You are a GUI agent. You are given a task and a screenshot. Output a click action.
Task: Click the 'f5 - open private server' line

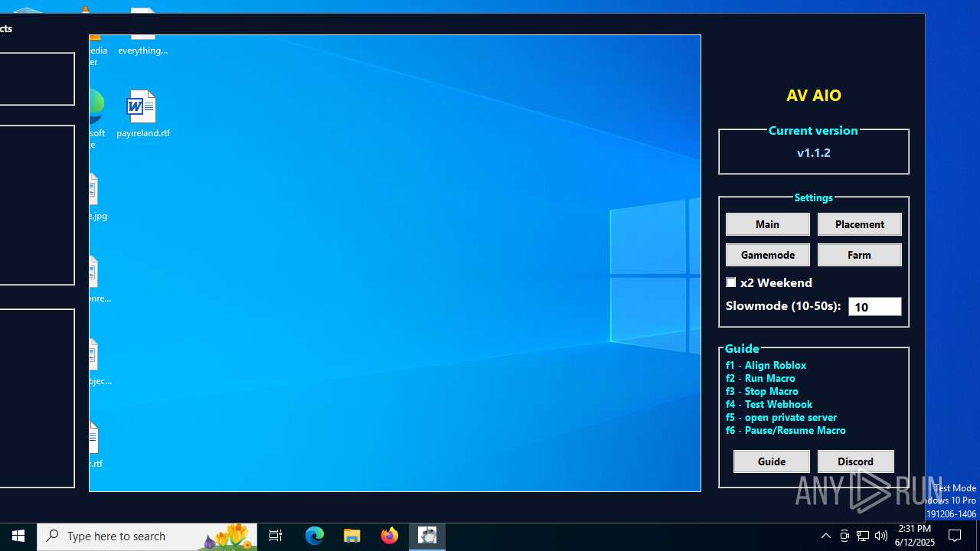(x=781, y=417)
